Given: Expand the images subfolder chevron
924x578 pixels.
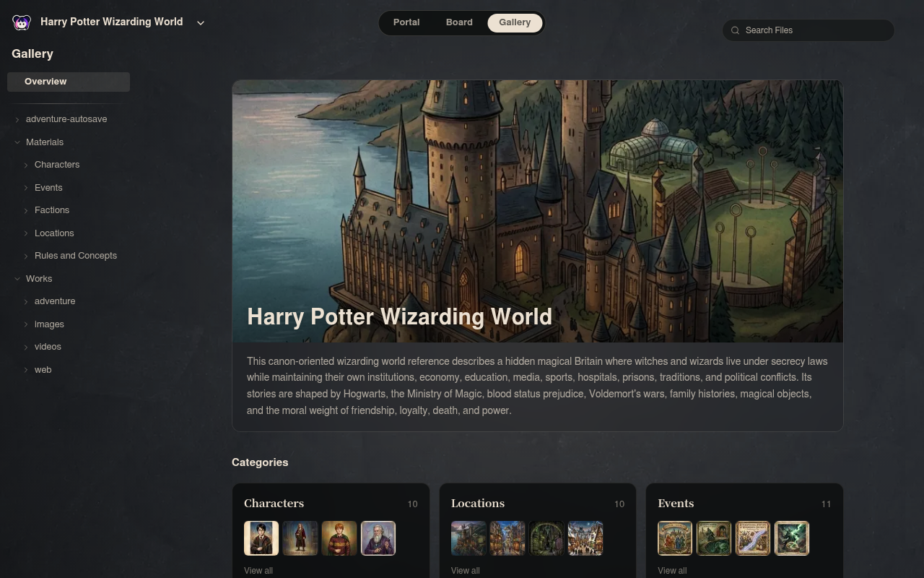Looking at the screenshot, I should (x=26, y=324).
